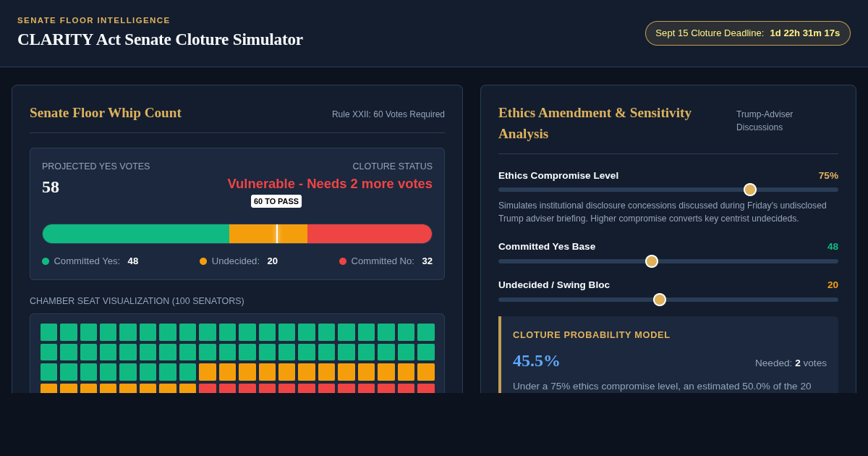Select the last green seat in the top row

pos(426,332)
